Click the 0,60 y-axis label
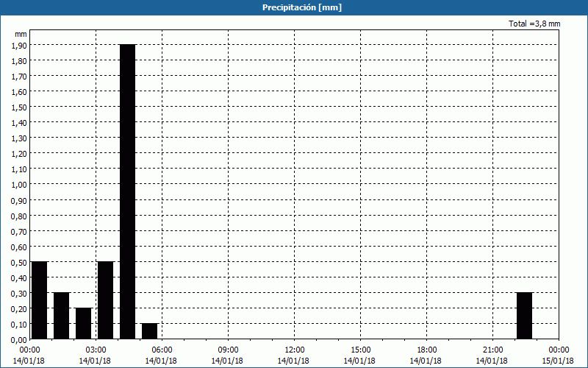Image resolution: width=588 pixels, height=368 pixels. point(19,247)
